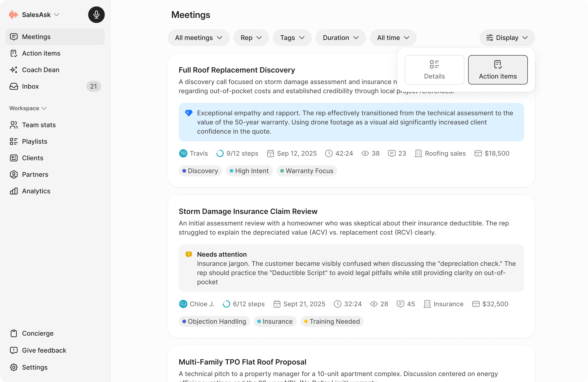Click the Inbox tray icon
The image size is (588, 382).
coord(14,86)
